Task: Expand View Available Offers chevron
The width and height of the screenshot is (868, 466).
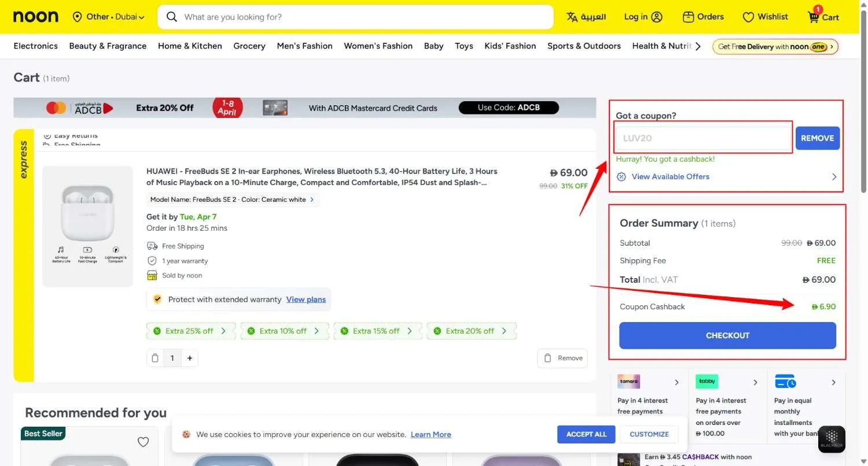Action: coord(834,177)
